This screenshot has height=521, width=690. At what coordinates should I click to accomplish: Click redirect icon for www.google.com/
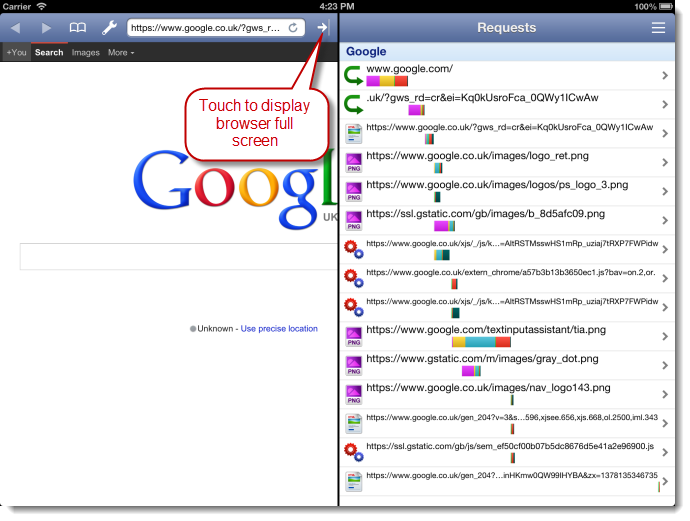pos(353,75)
